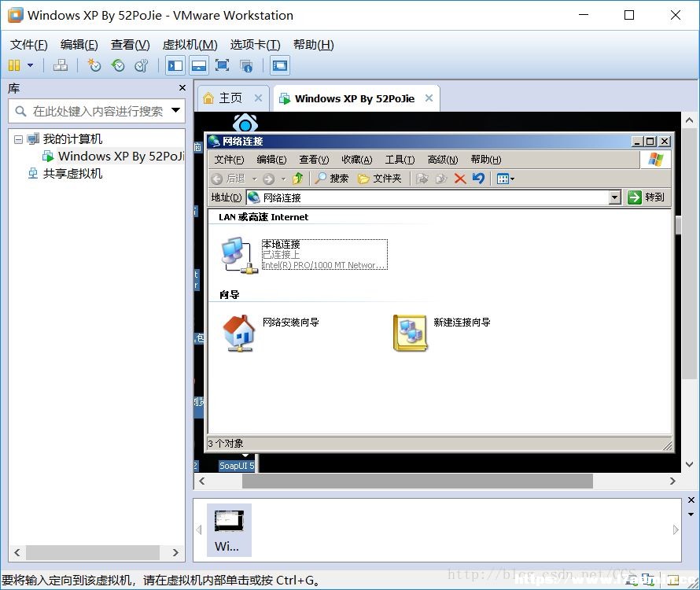The width and height of the screenshot is (700, 590).
Task: Click the move to folder toolbar icon
Action: (422, 179)
